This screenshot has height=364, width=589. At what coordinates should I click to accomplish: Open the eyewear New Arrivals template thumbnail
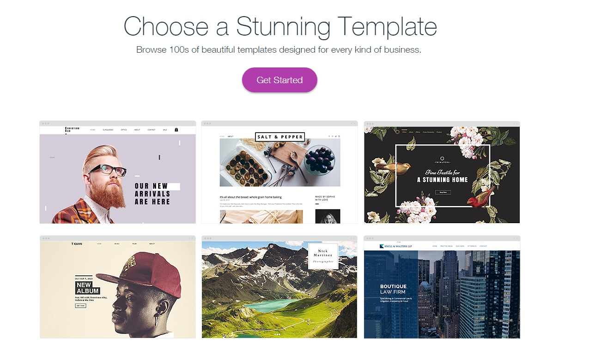(x=118, y=172)
